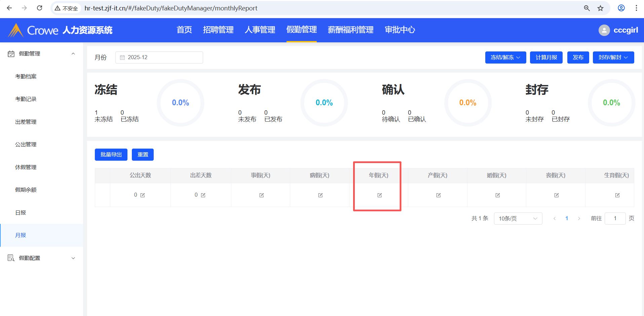Click the edit icon under 事假(天)
Image resolution: width=644 pixels, height=316 pixels.
click(x=262, y=195)
